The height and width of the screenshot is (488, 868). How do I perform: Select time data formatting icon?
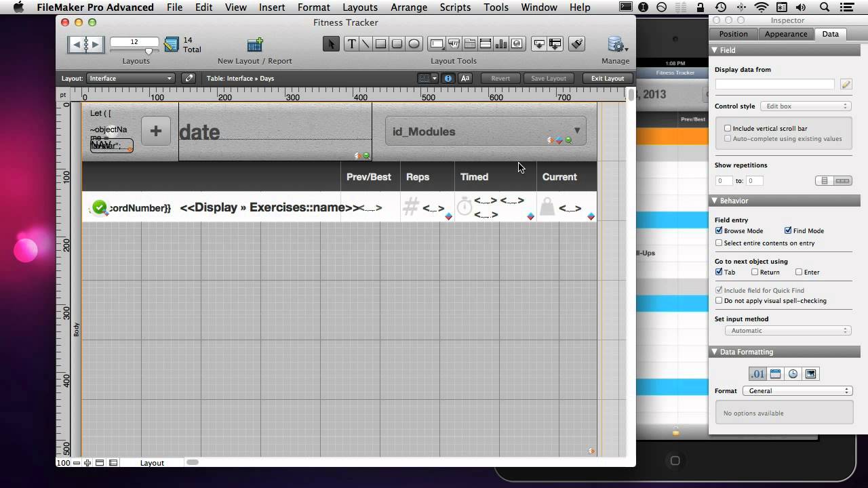click(x=793, y=374)
